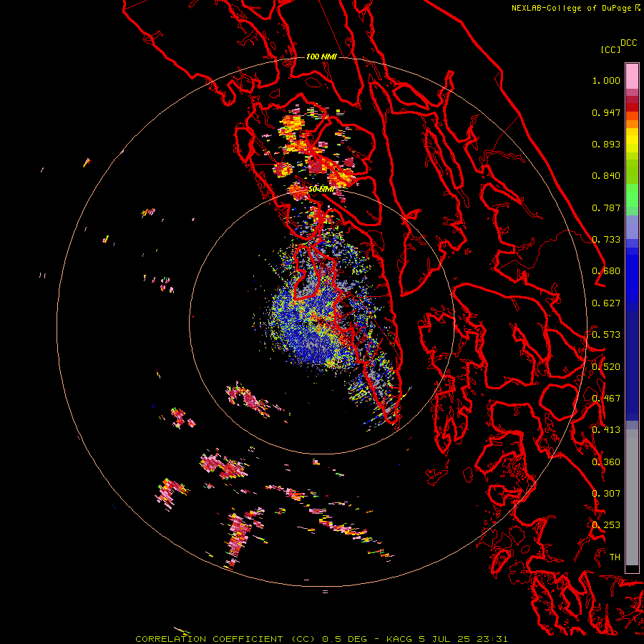Click the KACG station identifier in the caption
644x644 pixels.
[x=399, y=639]
